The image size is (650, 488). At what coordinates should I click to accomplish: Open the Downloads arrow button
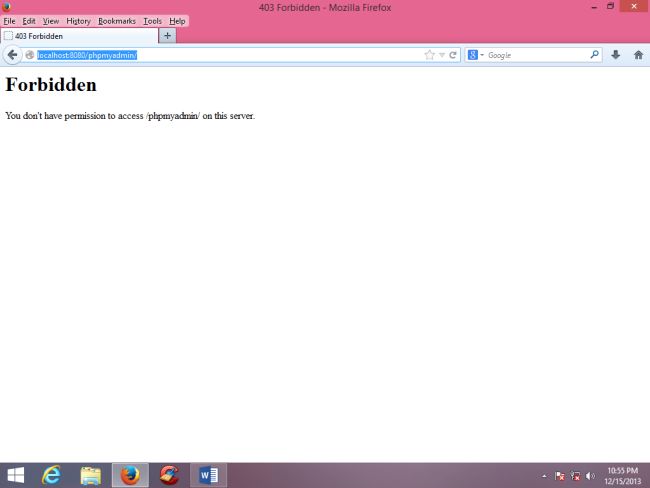(x=616, y=55)
